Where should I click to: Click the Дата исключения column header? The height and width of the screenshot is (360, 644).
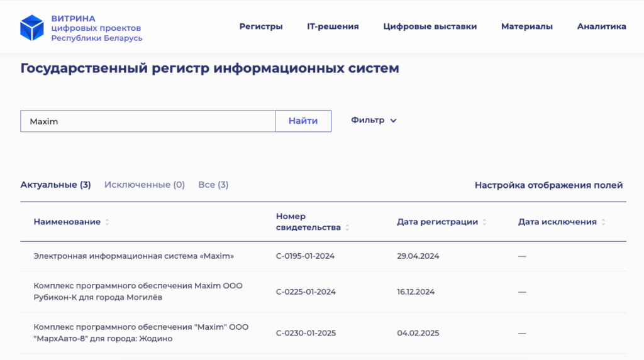coord(557,222)
